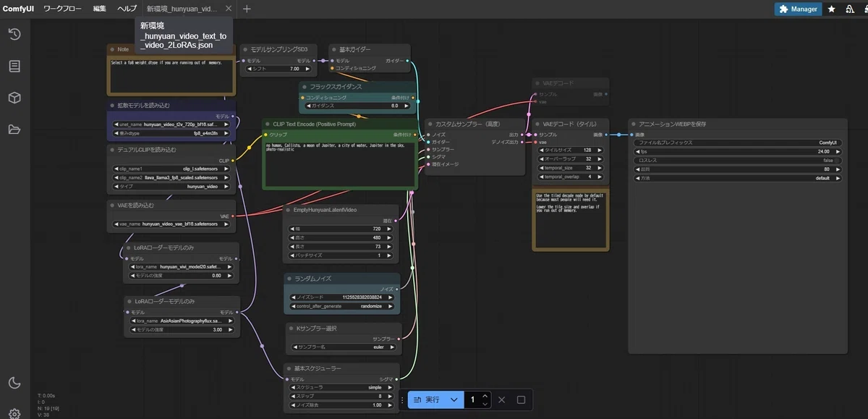Open the unet_name model selector
The image size is (868, 419).
[171, 124]
